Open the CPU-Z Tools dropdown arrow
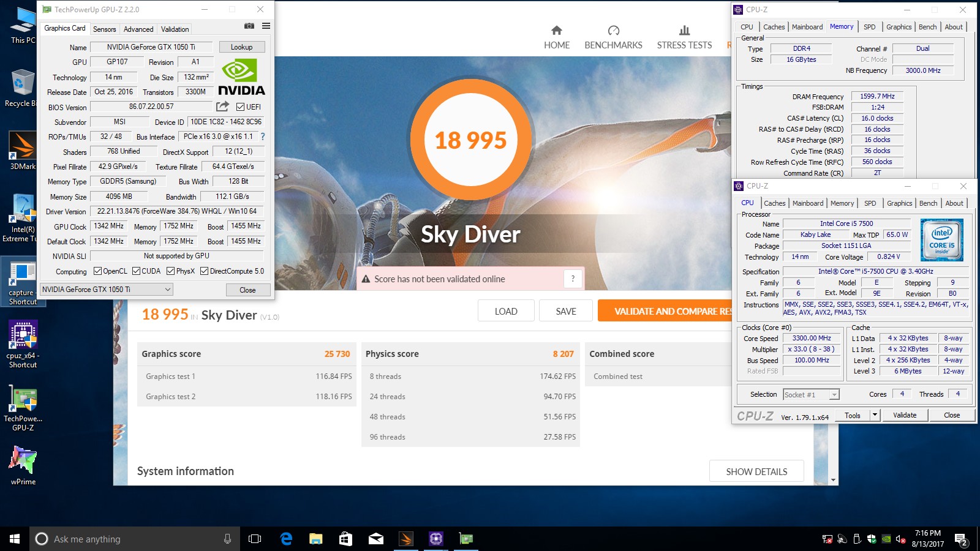Screen dimensions: 980x551 (875, 415)
